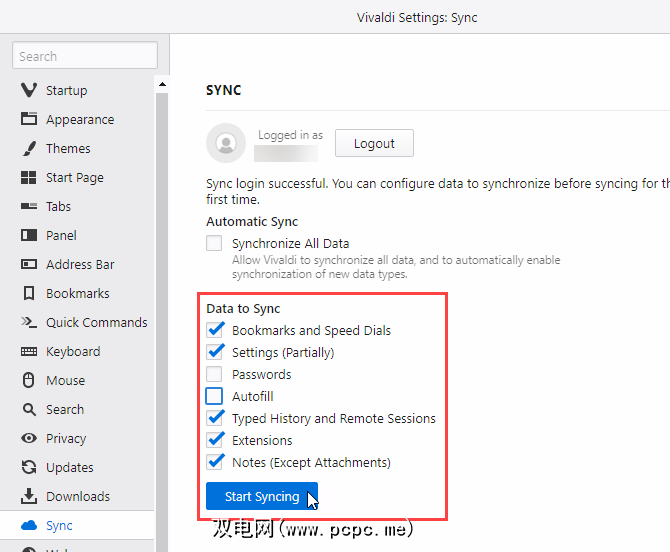Click the Quick Commands prompt icon

pos(29,322)
